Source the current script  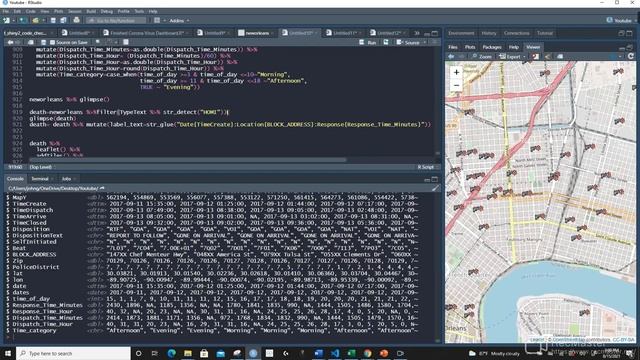coord(408,42)
